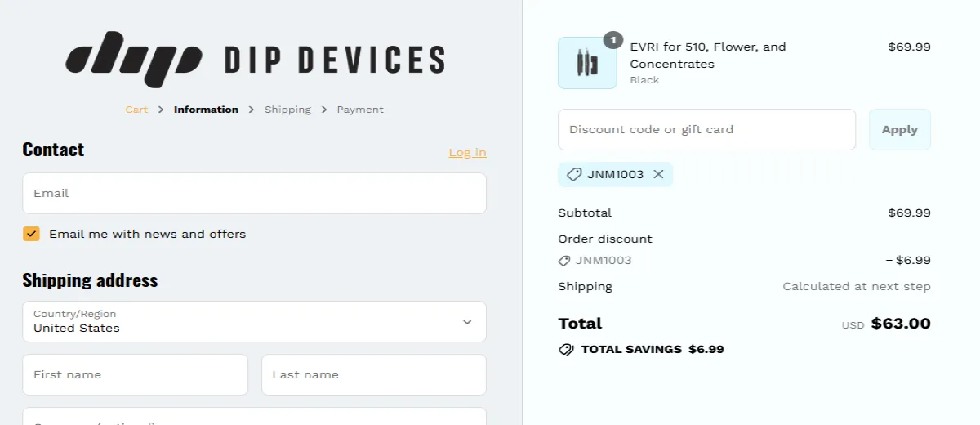Focus the First name field
The height and width of the screenshot is (425, 980).
pyautogui.click(x=135, y=374)
